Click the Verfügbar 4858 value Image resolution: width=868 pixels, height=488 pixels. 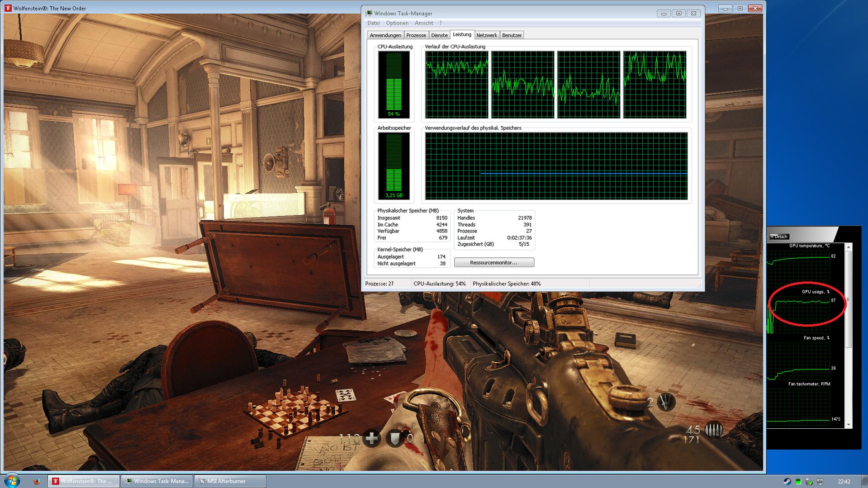[x=441, y=231]
